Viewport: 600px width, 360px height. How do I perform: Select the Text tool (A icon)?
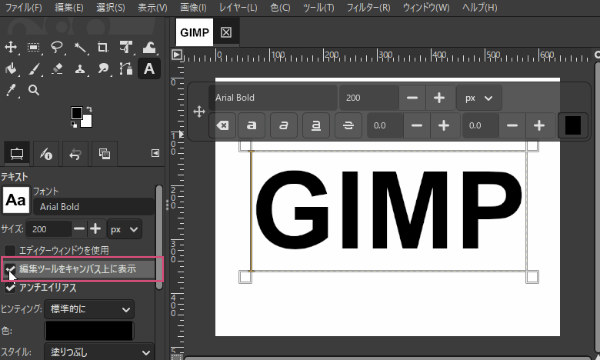click(149, 69)
